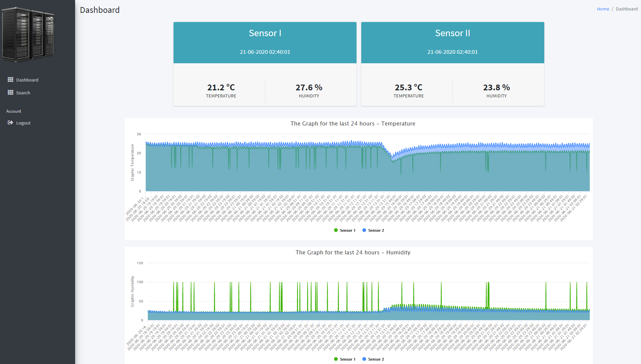Screen dimensions: 641x364
Task: Click the 24-hour Humidity graph title
Action: click(353, 253)
